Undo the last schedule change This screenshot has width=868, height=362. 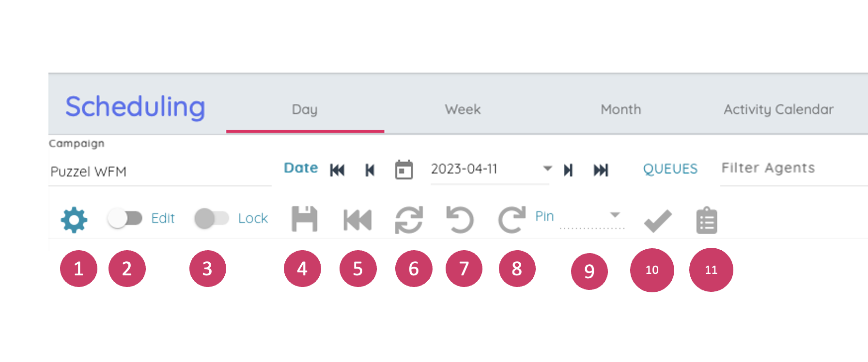tap(460, 220)
